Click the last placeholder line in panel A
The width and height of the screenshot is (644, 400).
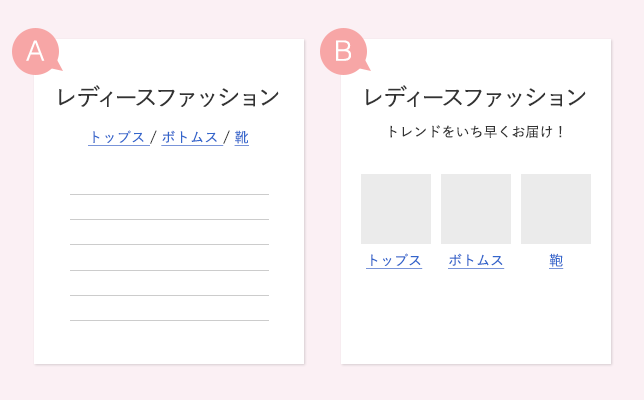169,320
